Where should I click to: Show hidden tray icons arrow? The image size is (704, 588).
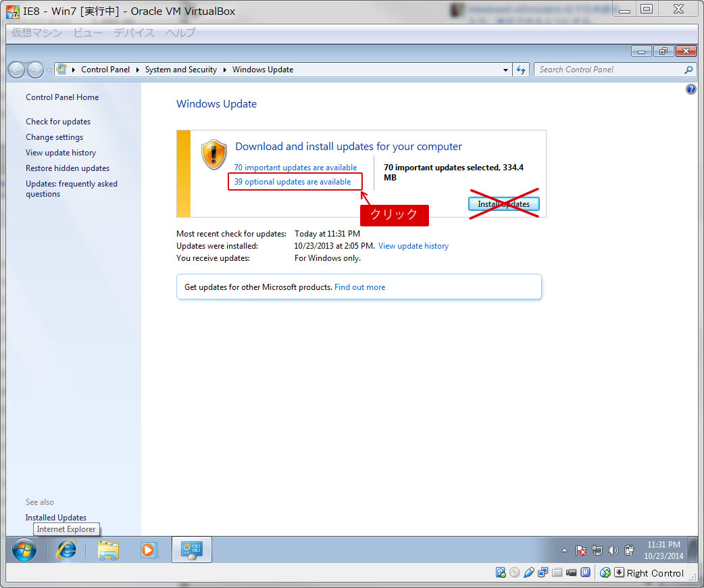coord(564,550)
